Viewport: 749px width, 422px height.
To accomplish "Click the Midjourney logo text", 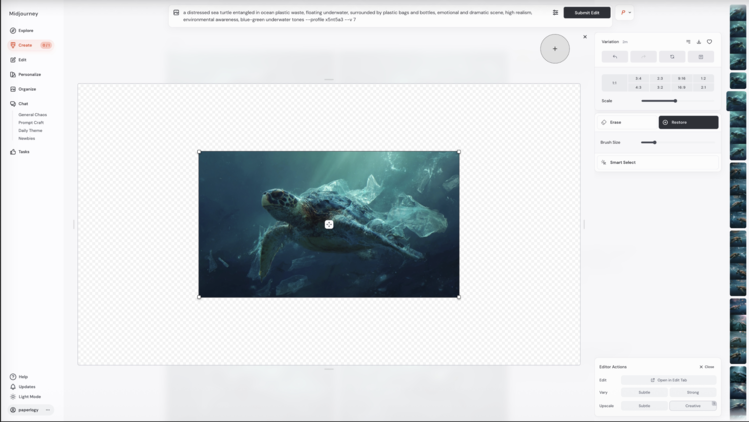I will [23, 14].
